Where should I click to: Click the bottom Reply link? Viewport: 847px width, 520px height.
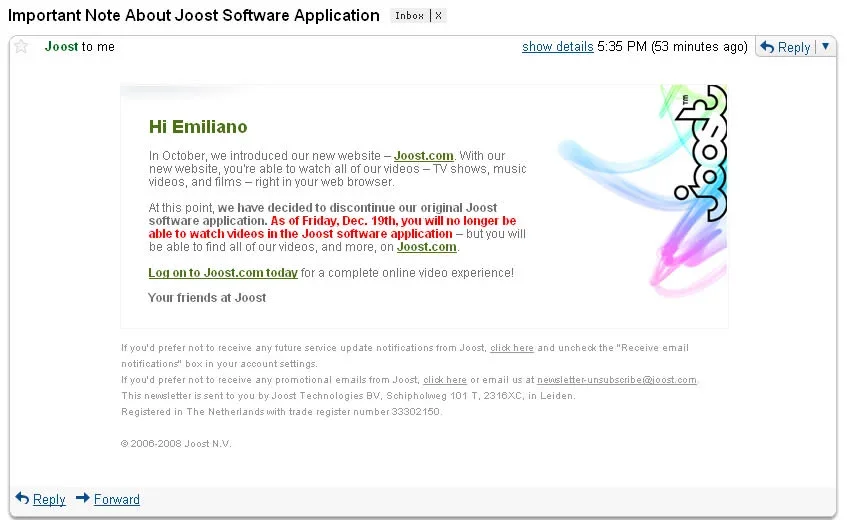[x=49, y=499]
